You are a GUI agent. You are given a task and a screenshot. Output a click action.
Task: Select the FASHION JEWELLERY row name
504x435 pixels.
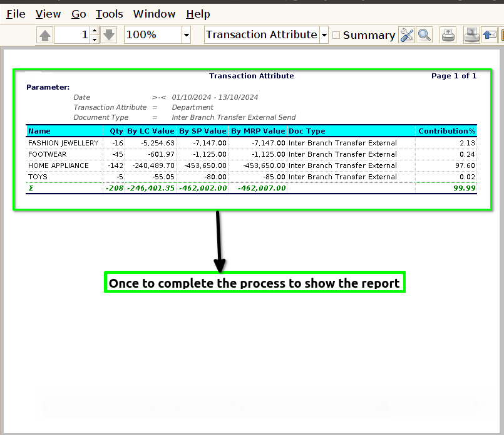click(x=63, y=143)
